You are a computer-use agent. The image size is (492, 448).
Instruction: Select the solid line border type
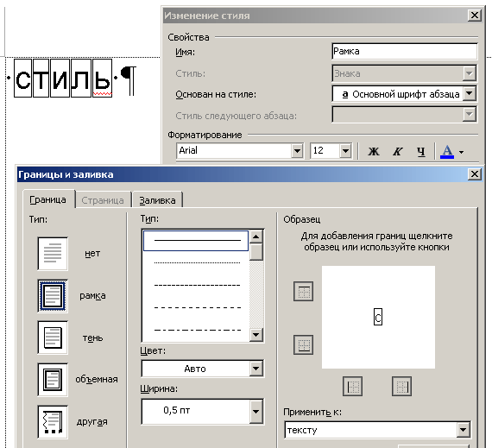pyautogui.click(x=196, y=241)
